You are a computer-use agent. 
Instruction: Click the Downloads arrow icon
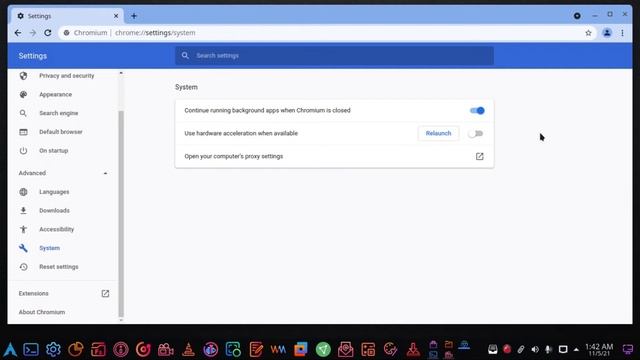click(23, 211)
